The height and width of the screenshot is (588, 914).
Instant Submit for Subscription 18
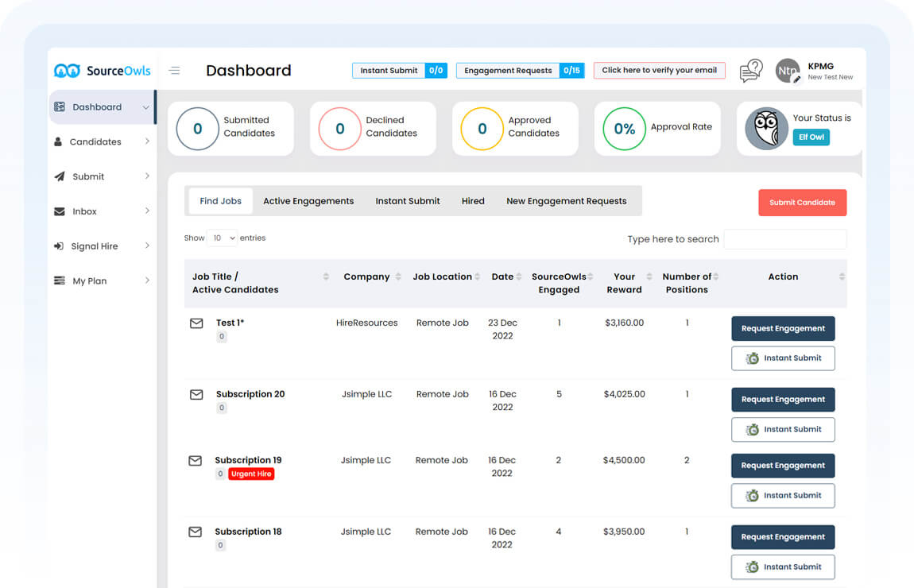tap(783, 567)
